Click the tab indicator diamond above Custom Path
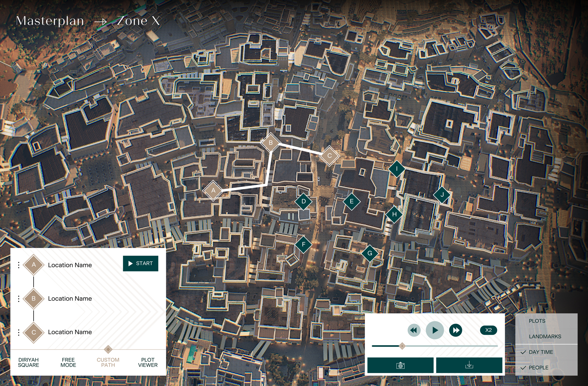Image resolution: width=588 pixels, height=386 pixels. coord(108,349)
